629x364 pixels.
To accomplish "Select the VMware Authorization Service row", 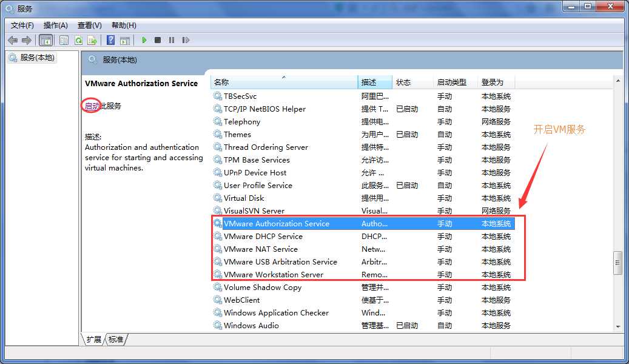I will click(x=363, y=223).
